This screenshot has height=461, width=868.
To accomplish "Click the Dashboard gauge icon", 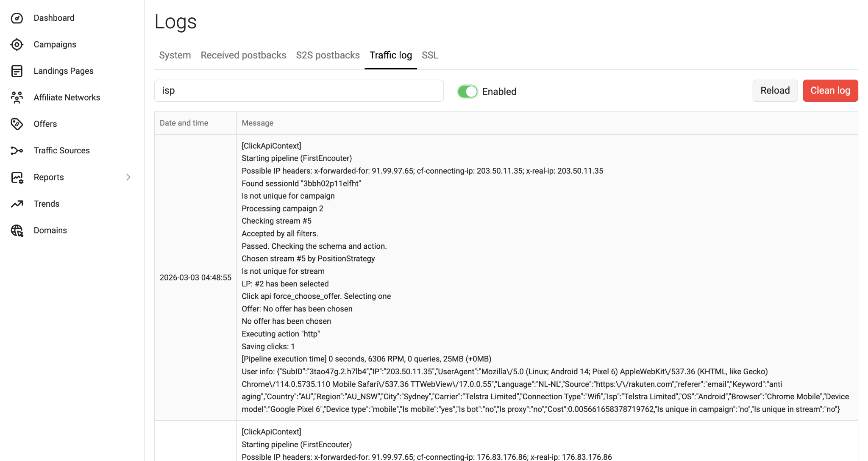I will tap(17, 18).
